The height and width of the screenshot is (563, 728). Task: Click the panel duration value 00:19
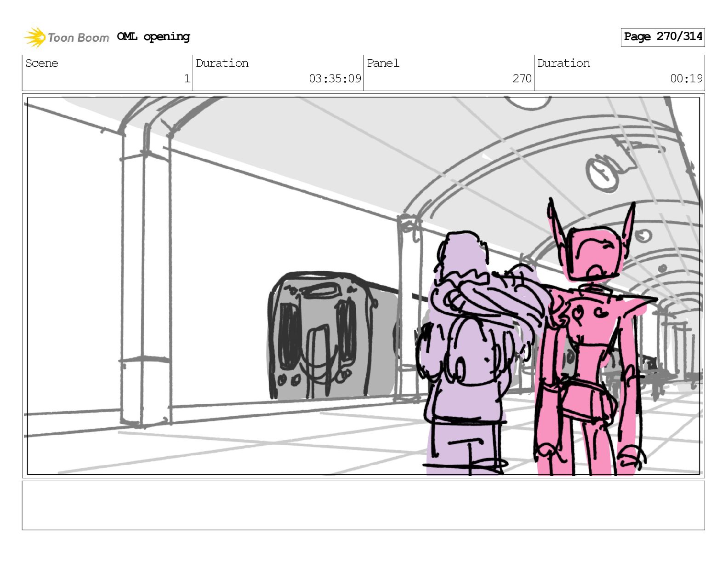pos(685,79)
